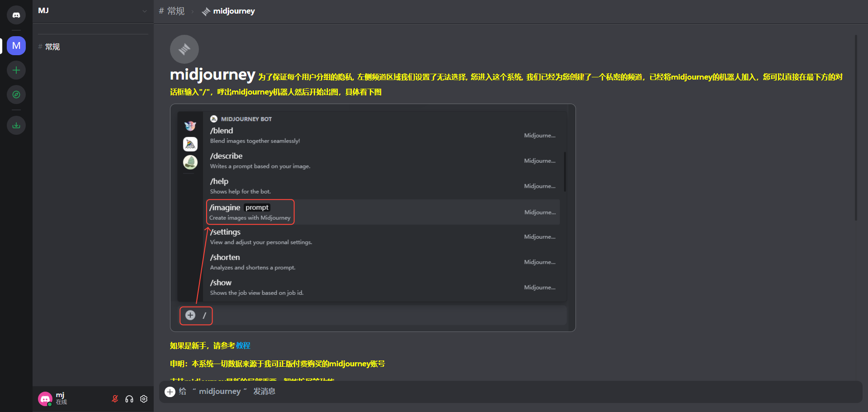Open the Explore servers compass icon
Viewport: 868px width, 412px height.
[x=16, y=95]
